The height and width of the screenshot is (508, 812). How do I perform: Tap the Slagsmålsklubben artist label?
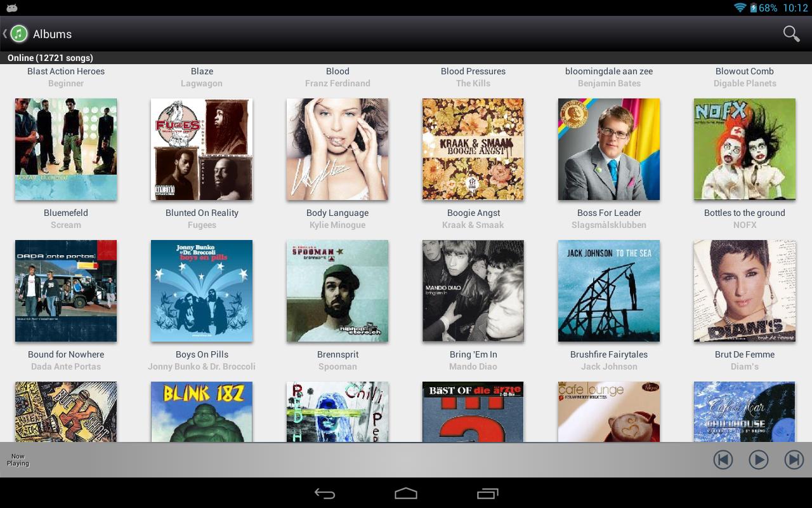[x=609, y=225]
